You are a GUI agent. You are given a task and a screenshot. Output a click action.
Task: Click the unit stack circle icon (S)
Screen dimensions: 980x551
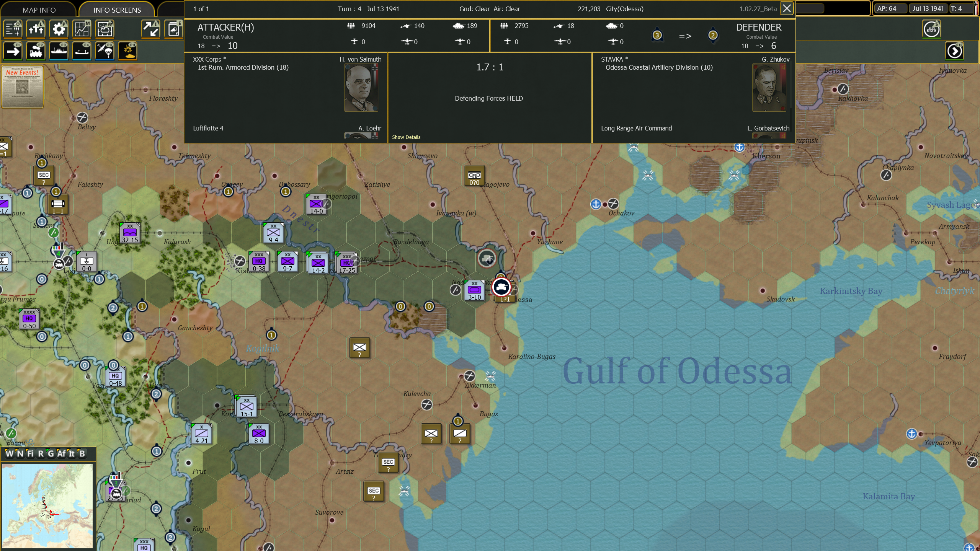[932, 29]
